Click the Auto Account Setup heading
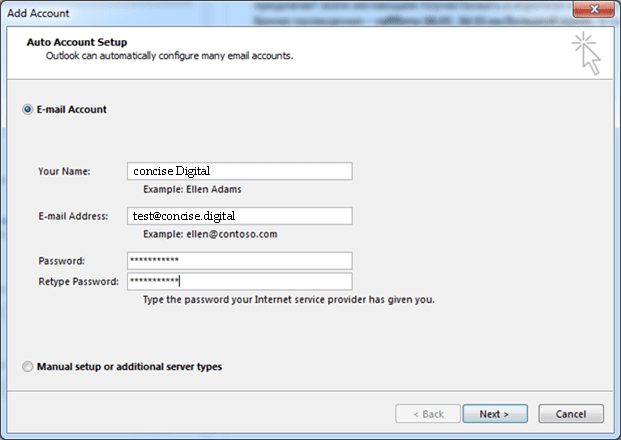 click(x=82, y=42)
